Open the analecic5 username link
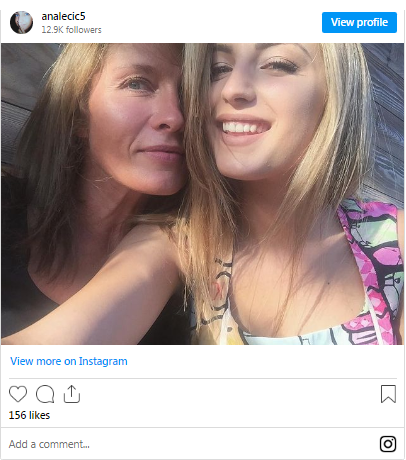406x460 pixels. (63, 16)
